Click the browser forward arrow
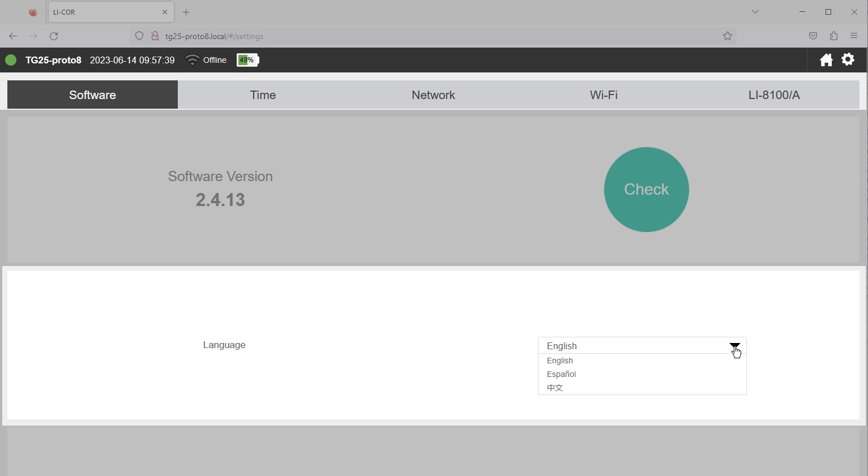 tap(33, 36)
